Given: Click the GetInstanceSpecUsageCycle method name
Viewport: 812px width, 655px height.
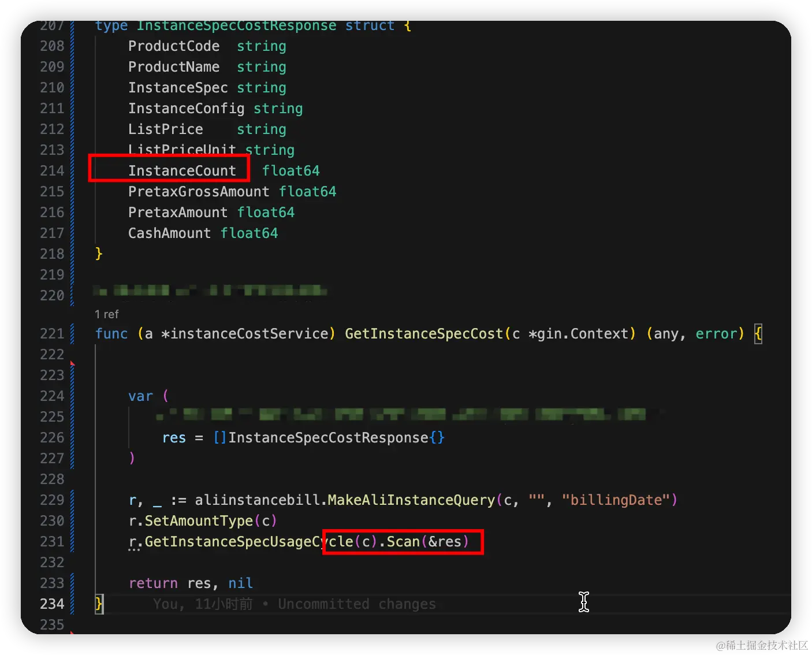Looking at the screenshot, I should coord(249,542).
